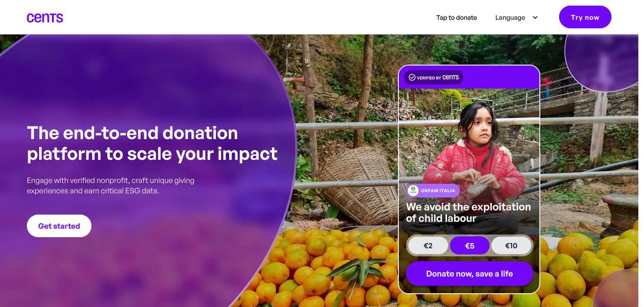Click the verified checkmark icon on card

(x=412, y=77)
